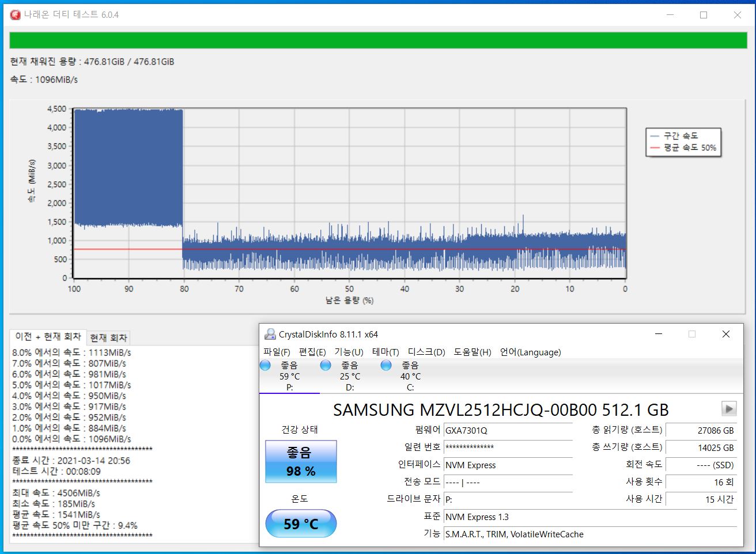Click the Naraeon Dirty Test app icon
This screenshot has width=756, height=554.
[16, 15]
